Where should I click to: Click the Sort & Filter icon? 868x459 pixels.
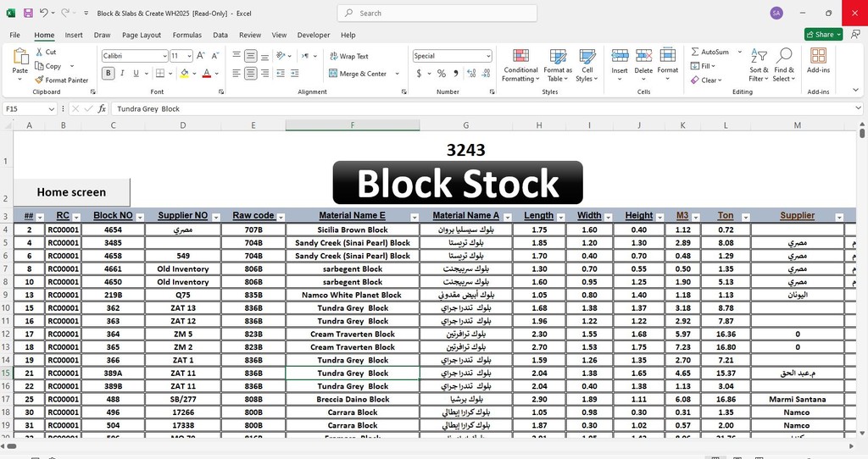[x=759, y=64]
